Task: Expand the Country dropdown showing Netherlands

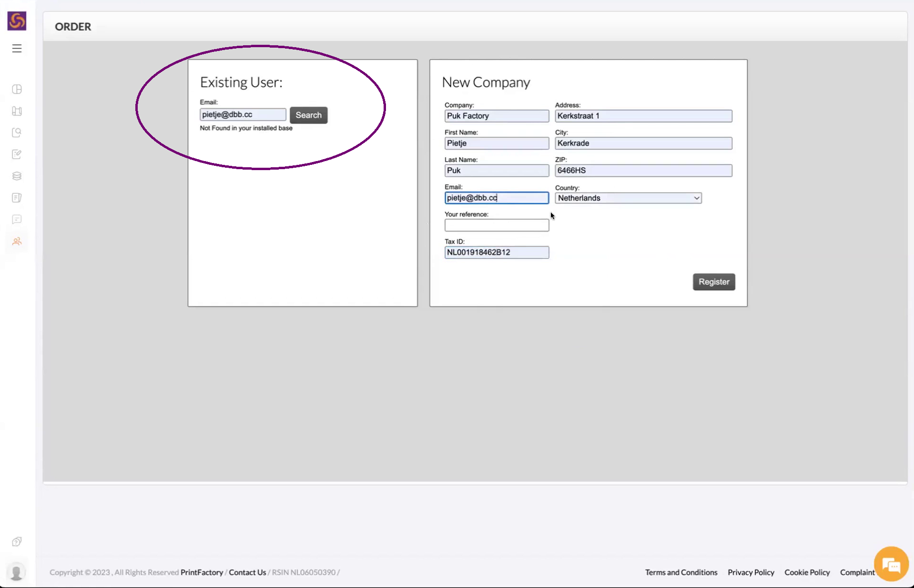Action: (x=628, y=198)
